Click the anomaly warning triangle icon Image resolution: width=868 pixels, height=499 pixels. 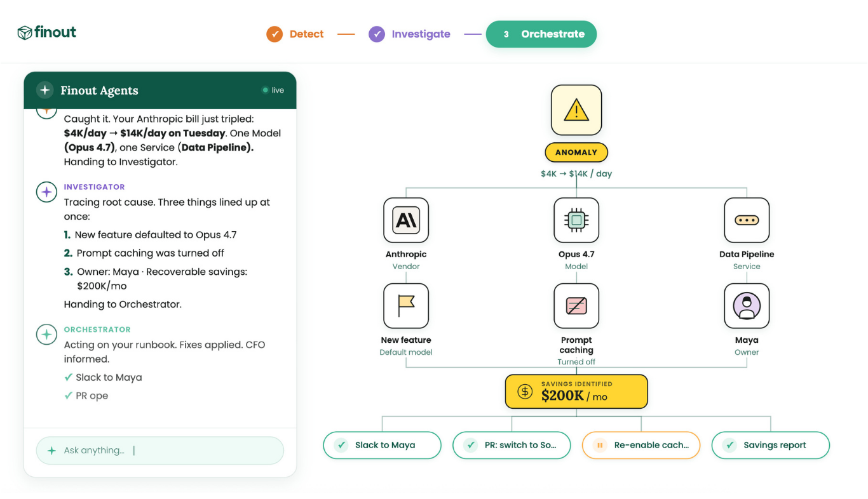pyautogui.click(x=576, y=110)
